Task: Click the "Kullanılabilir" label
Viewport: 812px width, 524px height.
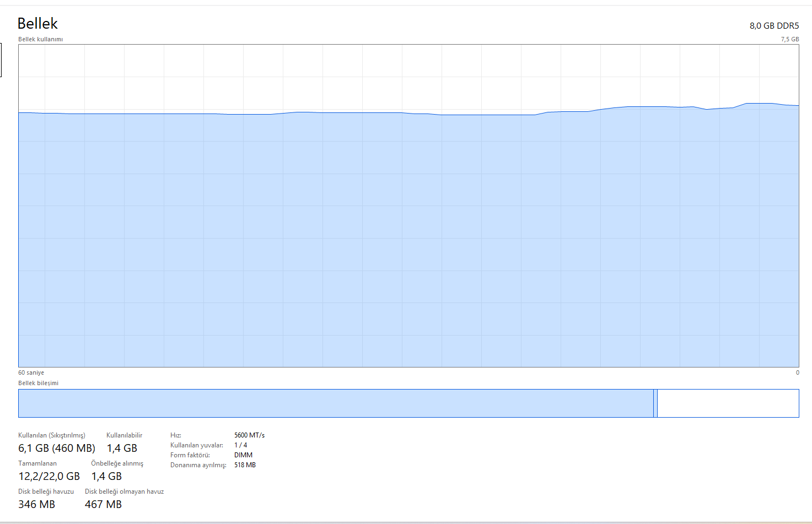Action: tap(124, 435)
